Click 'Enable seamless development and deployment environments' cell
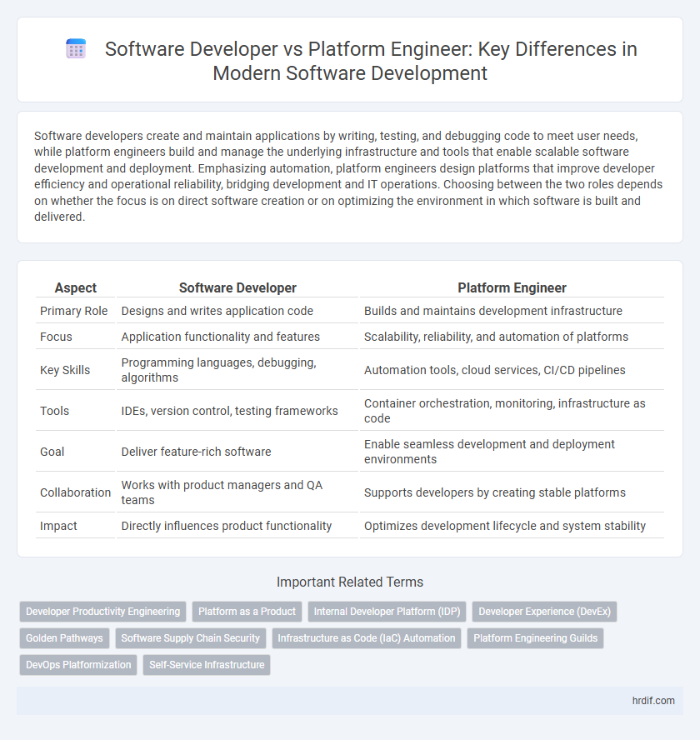 pos(512,452)
